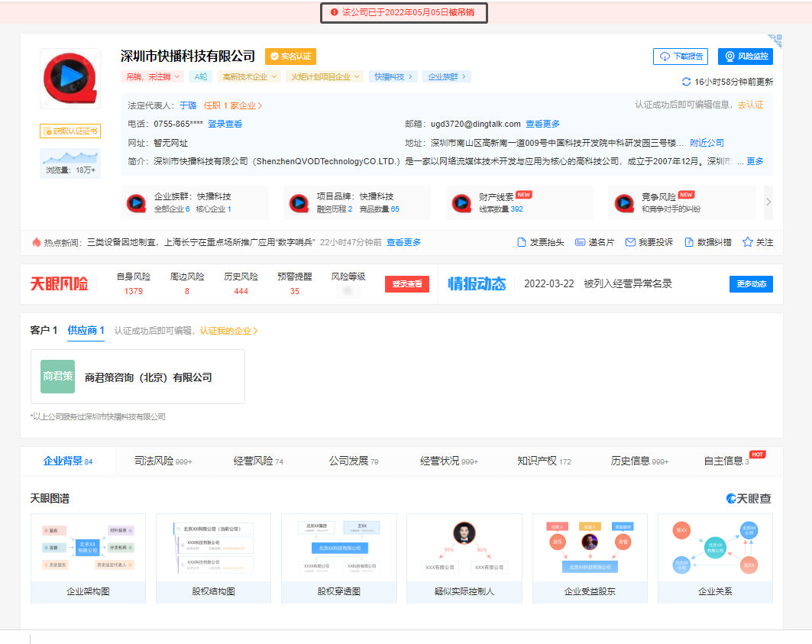This screenshot has width=812, height=644.
Task: Click the 下载报告 download button
Action: coord(681,57)
